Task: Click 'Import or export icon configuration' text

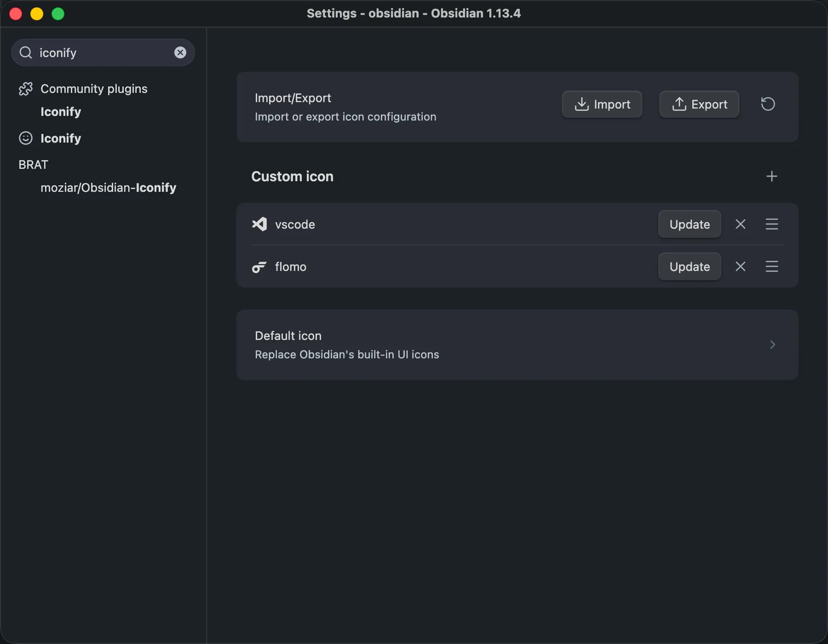Action: click(345, 117)
